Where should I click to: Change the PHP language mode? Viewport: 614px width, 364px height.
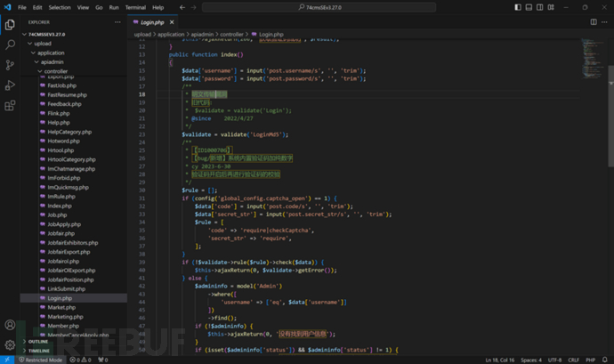(x=591, y=360)
